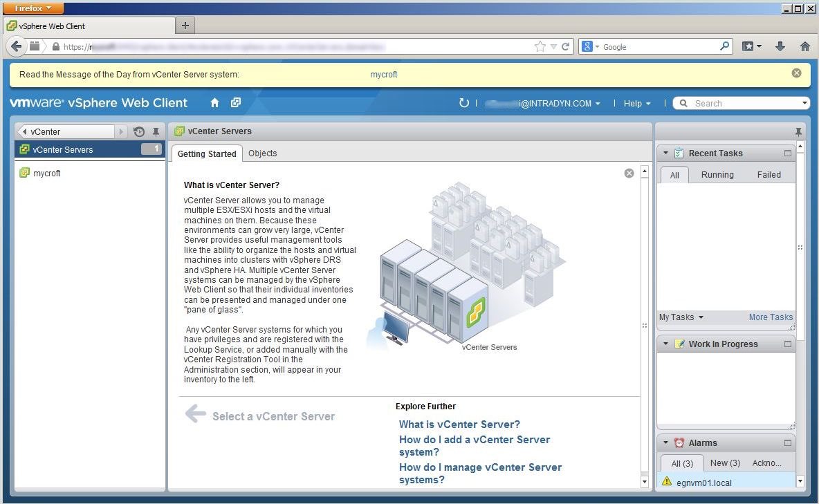Viewport: 819px width, 504px height.
Task: Open the navigator history clock icon
Action: coord(139,131)
